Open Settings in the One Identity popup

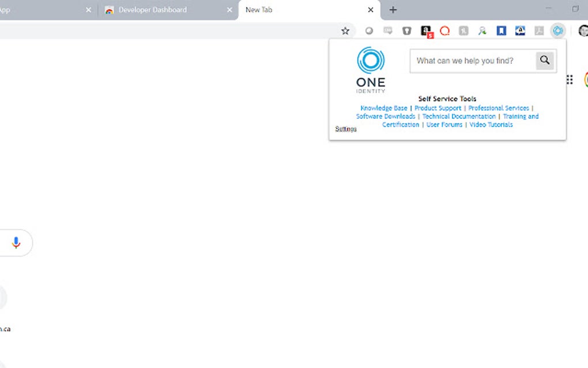tap(345, 129)
